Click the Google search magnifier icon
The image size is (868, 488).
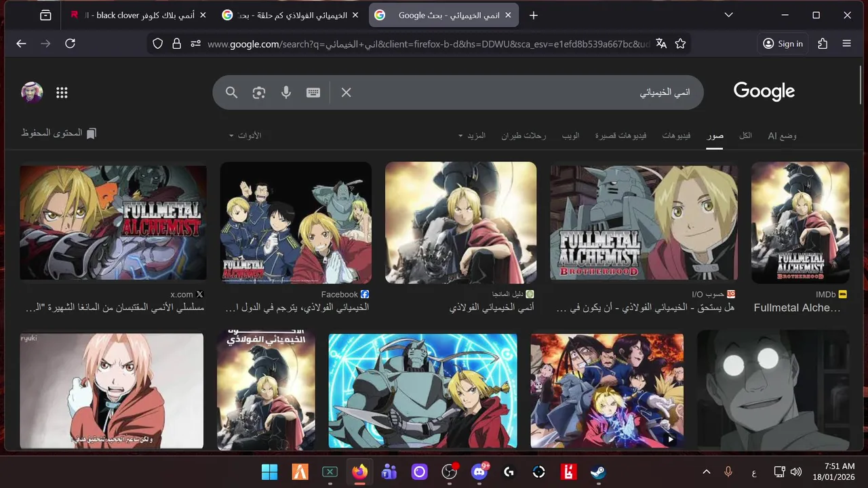pyautogui.click(x=232, y=92)
